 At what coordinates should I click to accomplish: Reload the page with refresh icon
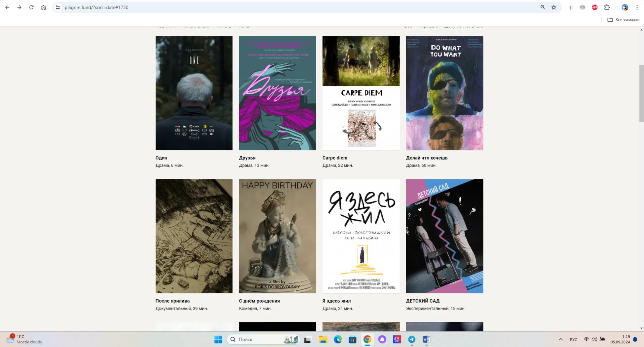coord(31,7)
